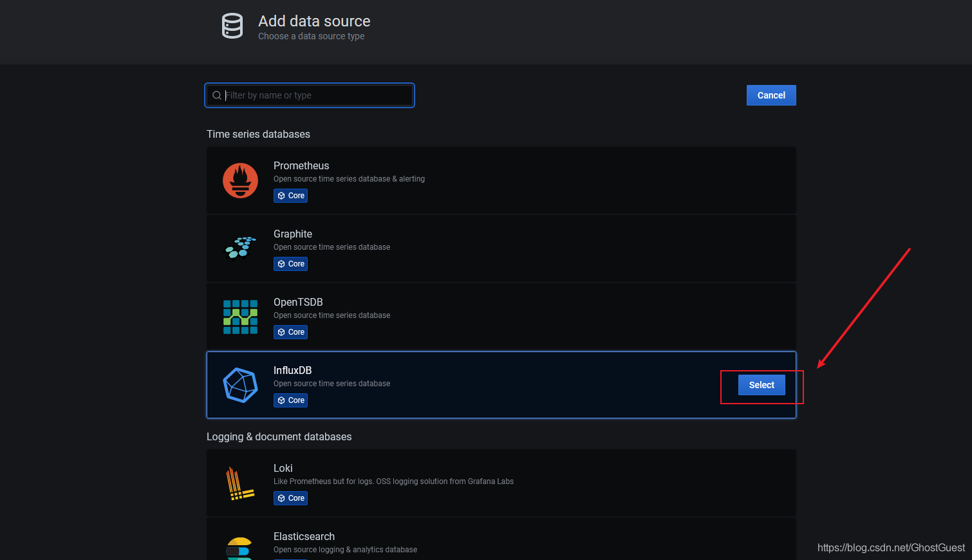Click the Elasticsearch logo icon
The height and width of the screenshot is (560, 972).
pyautogui.click(x=239, y=548)
